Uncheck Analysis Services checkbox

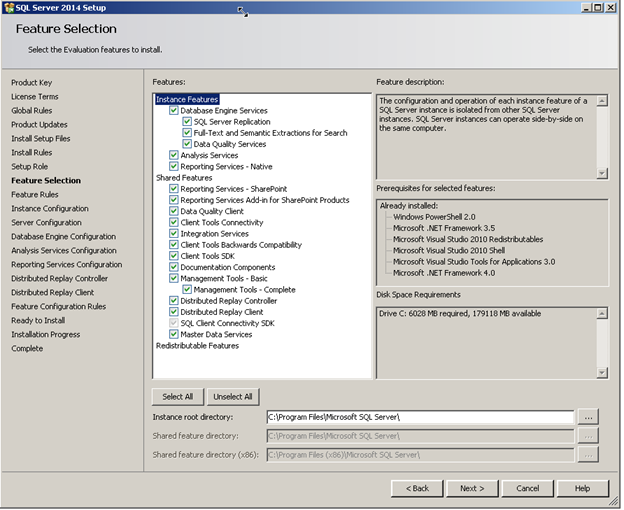click(174, 155)
